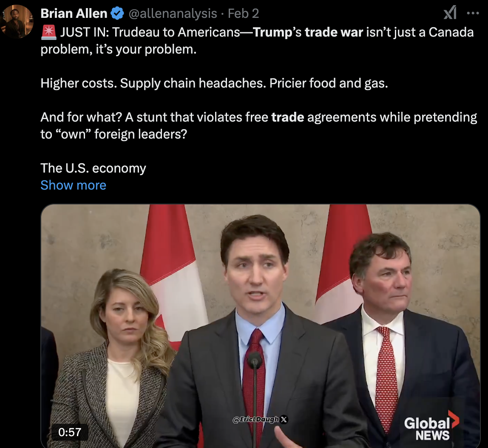Click the bold word Trump's

[277, 32]
